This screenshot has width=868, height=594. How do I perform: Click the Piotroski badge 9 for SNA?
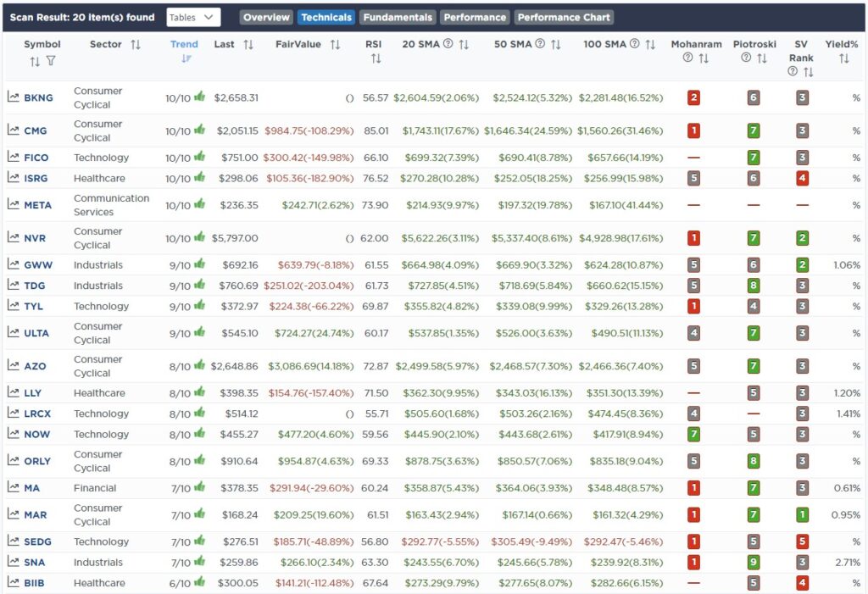tap(753, 563)
